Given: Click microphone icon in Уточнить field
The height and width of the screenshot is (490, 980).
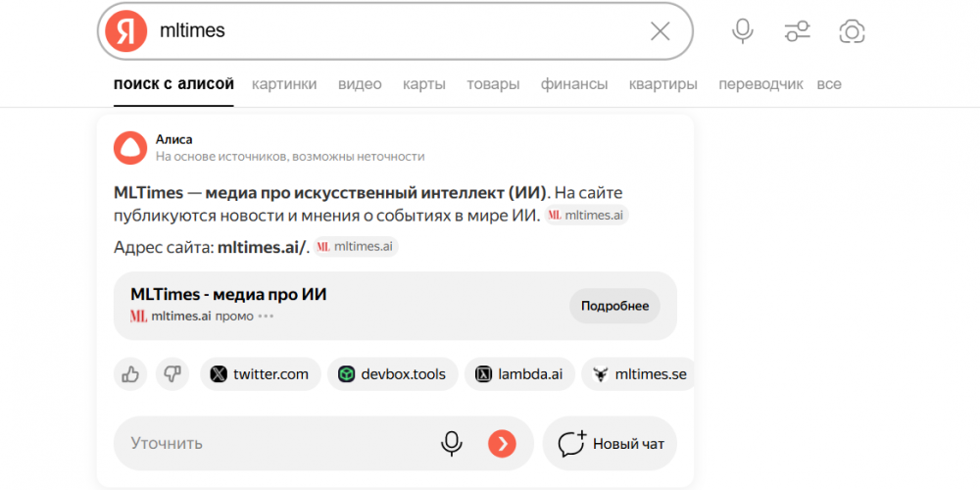Looking at the screenshot, I should (451, 444).
